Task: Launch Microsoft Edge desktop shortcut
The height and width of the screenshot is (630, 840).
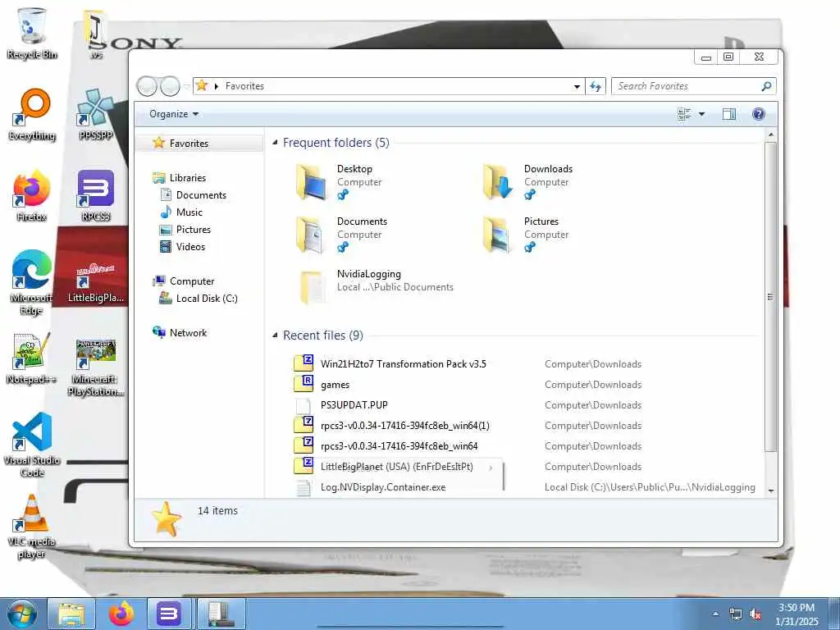Action: pos(32,283)
